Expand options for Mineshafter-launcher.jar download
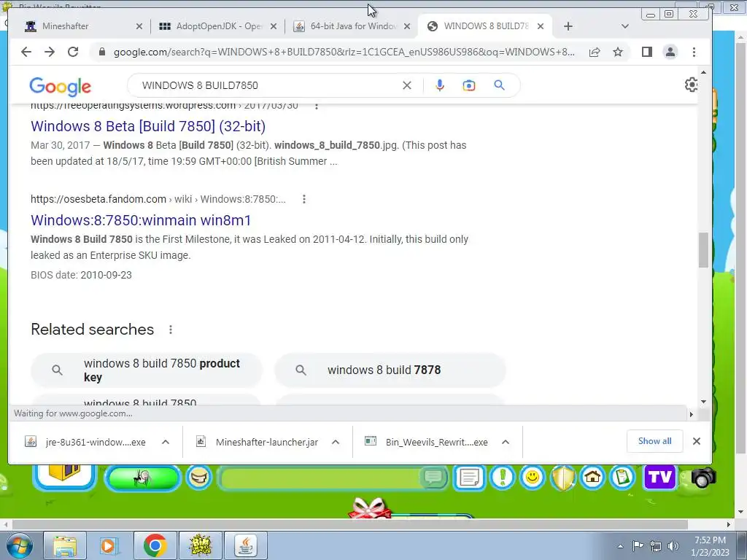The image size is (747, 560). pyautogui.click(x=336, y=442)
